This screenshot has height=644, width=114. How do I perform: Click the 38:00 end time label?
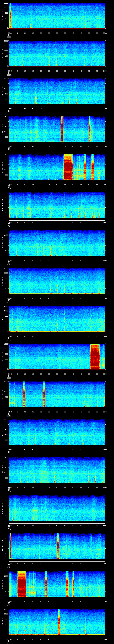coord(105,601)
